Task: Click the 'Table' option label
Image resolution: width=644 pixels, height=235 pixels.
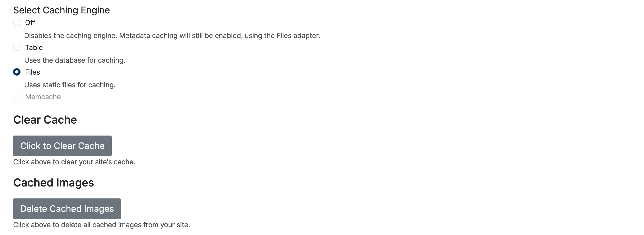Action: click(34, 48)
